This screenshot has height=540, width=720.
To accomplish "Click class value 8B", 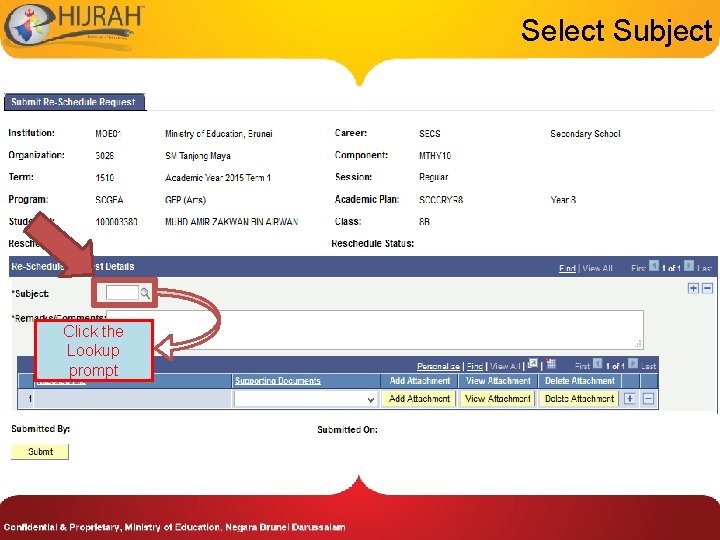I will click(424, 222).
